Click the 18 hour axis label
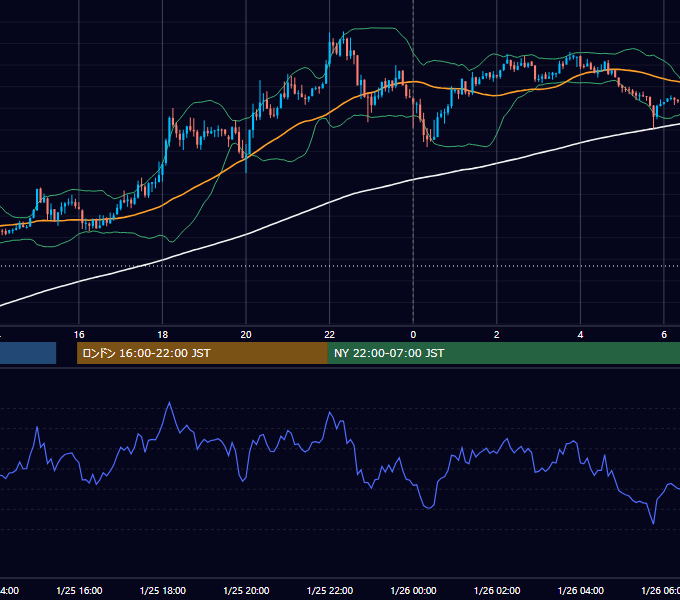The width and height of the screenshot is (680, 600). click(163, 335)
